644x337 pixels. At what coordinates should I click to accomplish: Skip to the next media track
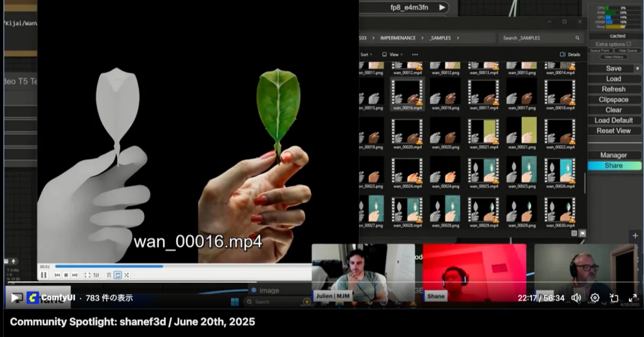coord(75,275)
